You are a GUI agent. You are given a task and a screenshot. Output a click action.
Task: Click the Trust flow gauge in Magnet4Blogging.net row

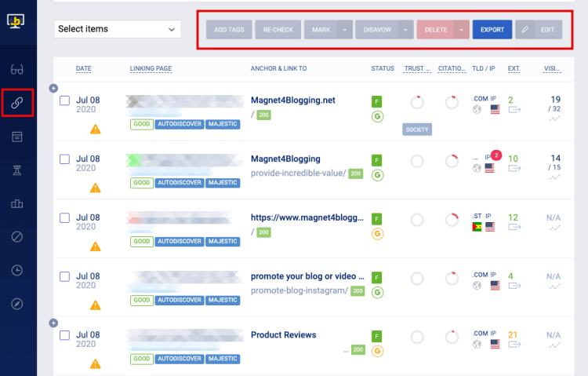coord(417,102)
